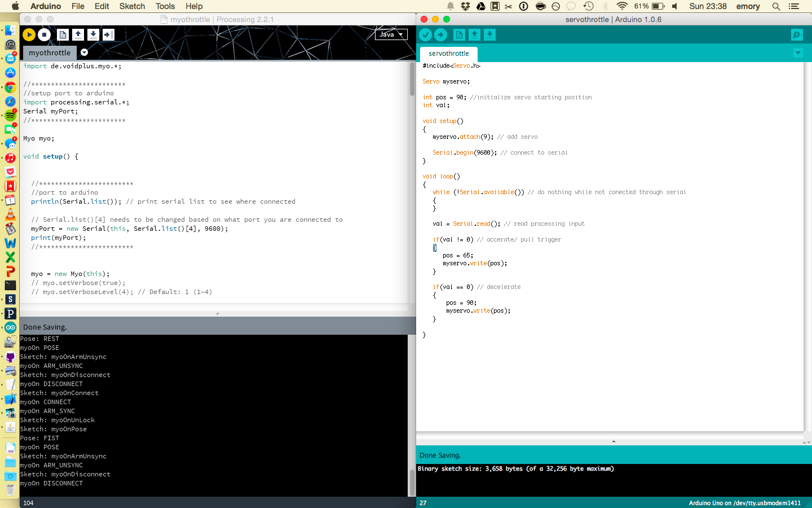Open Terminal from the Dock
This screenshot has height=508, width=812.
coord(10,286)
